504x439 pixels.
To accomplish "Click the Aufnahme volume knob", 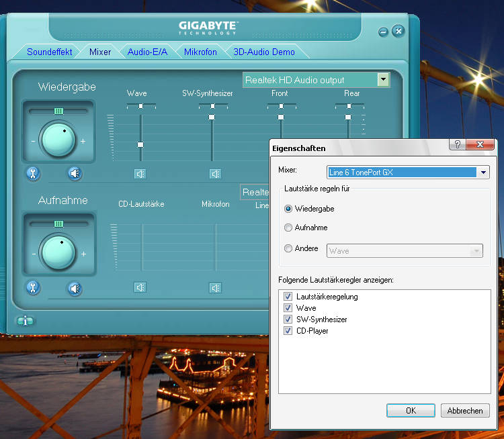I will click(58, 252).
